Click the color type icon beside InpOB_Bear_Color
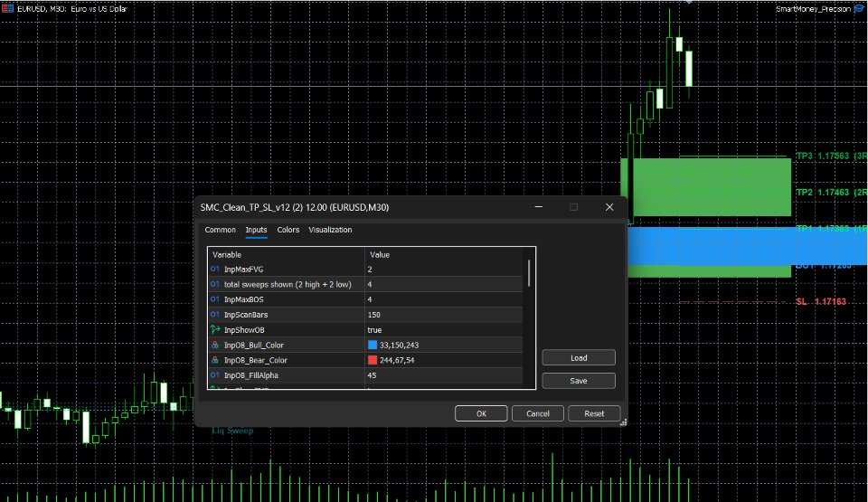 click(215, 360)
